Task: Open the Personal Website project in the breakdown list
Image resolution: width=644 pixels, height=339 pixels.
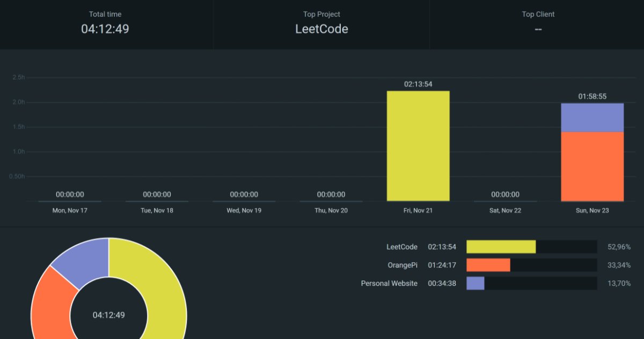Action: (x=389, y=283)
